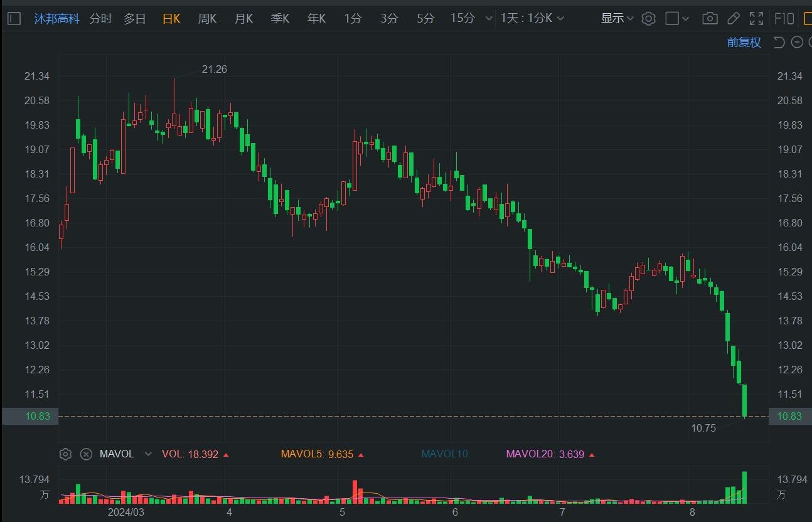This screenshot has width=812, height=522.
Task: Expand layout options arrow beside square icon
Action: pyautogui.click(x=685, y=19)
